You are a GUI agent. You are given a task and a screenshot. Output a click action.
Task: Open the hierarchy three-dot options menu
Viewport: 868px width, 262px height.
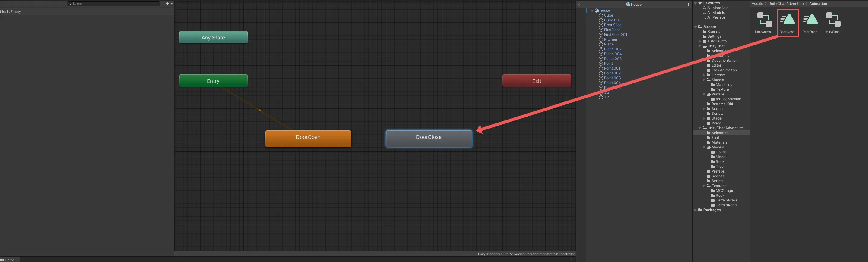pyautogui.click(x=688, y=5)
